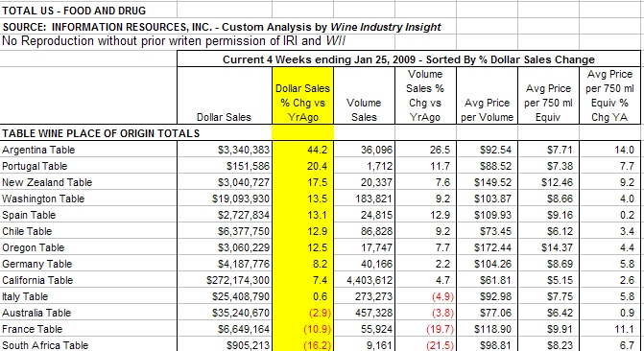Select Argentina's 44.2 percent change cell
644x351 pixels.
302,150
